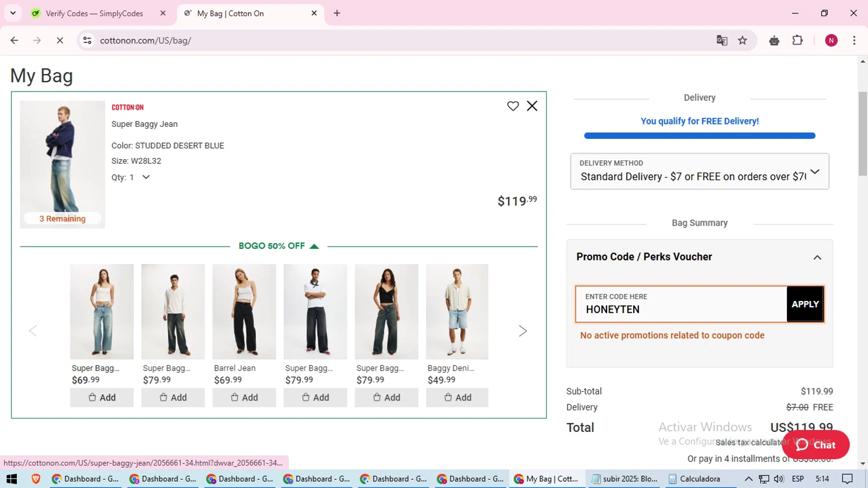Show next BOGO carousel items
Screen dimensions: 868x488
pos(523,331)
